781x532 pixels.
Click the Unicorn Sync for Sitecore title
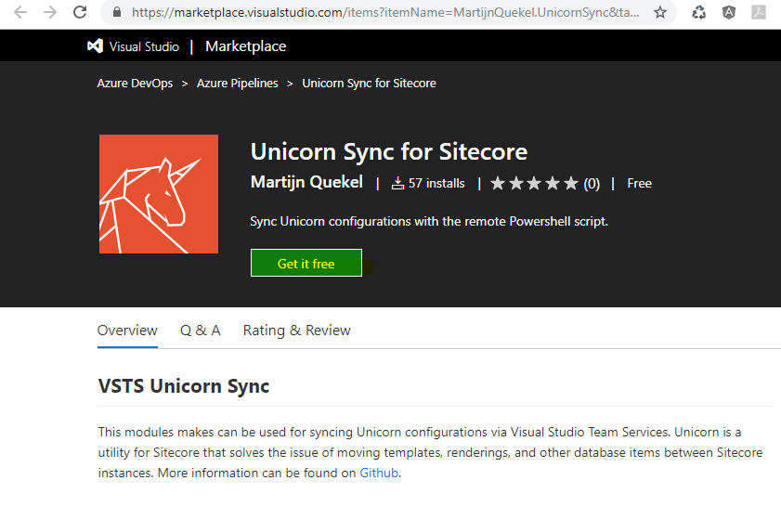coord(389,151)
